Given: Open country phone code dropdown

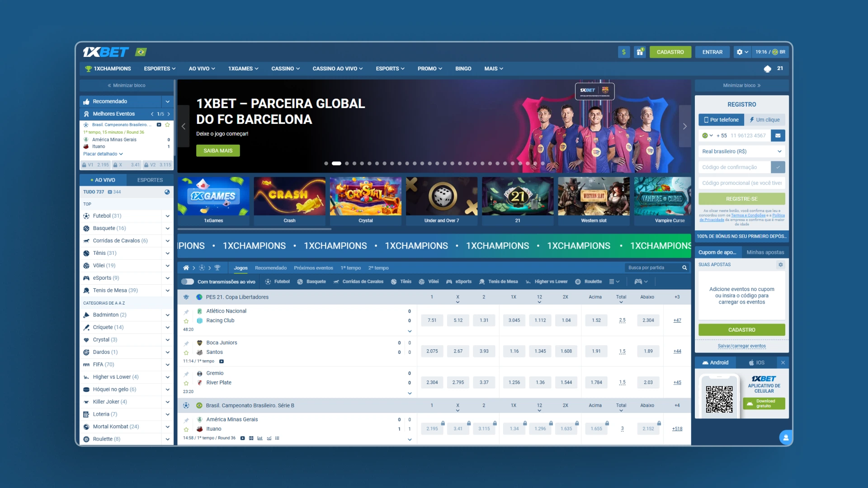Looking at the screenshot, I should [x=708, y=136].
